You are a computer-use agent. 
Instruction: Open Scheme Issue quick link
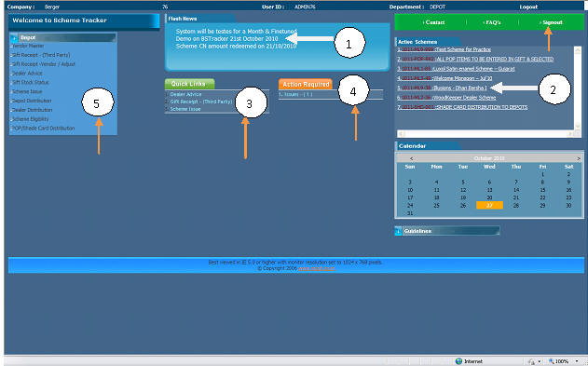tap(185, 109)
